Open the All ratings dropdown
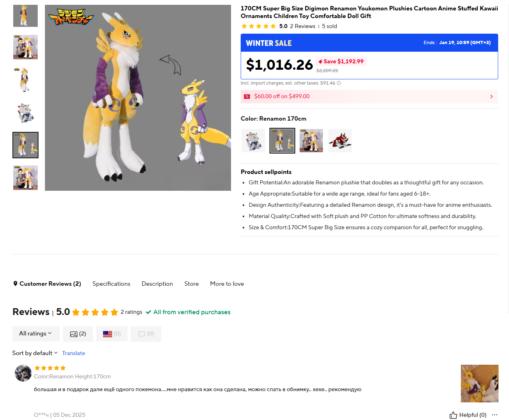This screenshot has width=509, height=420. 36,334
